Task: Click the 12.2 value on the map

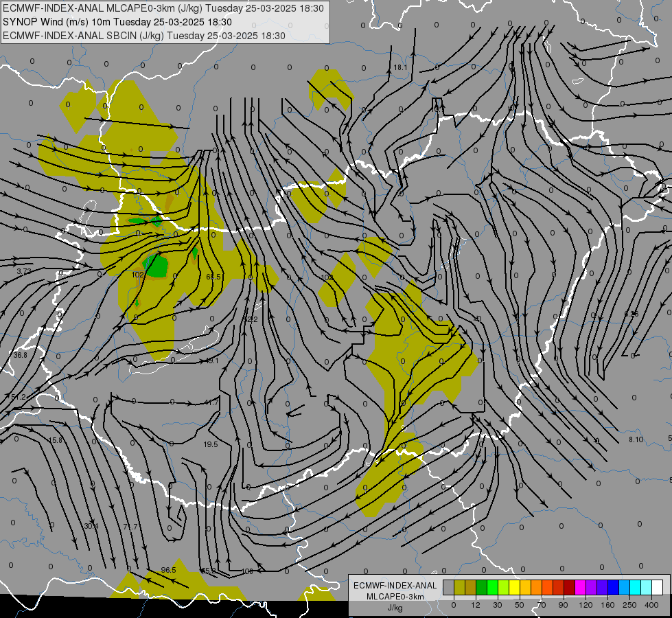Action: point(251,319)
